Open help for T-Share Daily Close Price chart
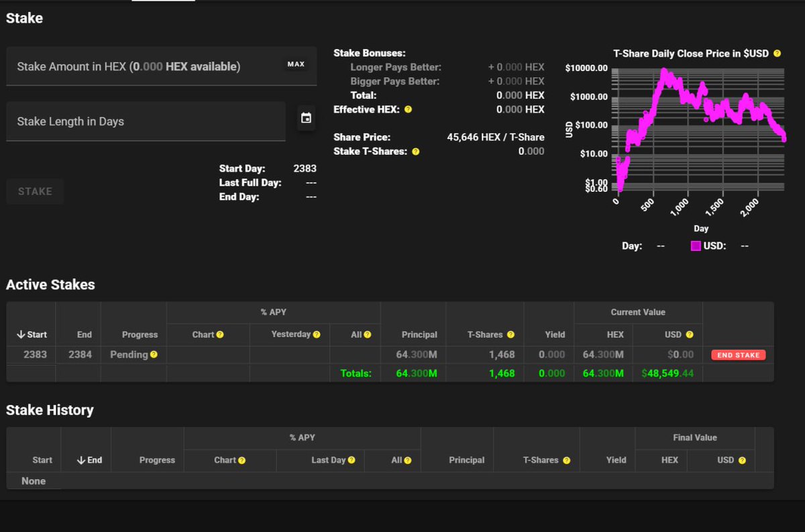 (x=777, y=53)
